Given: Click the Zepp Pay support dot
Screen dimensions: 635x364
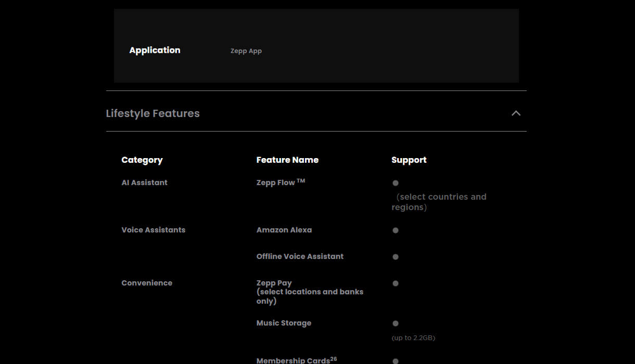Looking at the screenshot, I should 396,283.
